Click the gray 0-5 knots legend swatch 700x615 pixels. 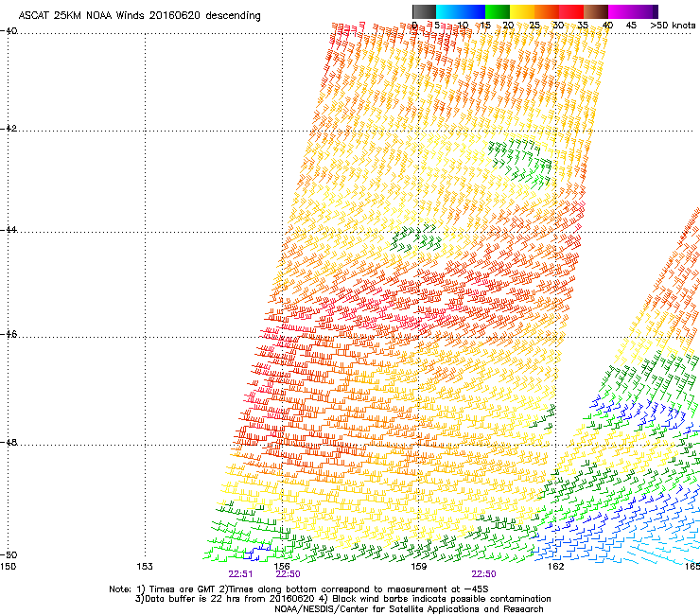click(x=424, y=11)
